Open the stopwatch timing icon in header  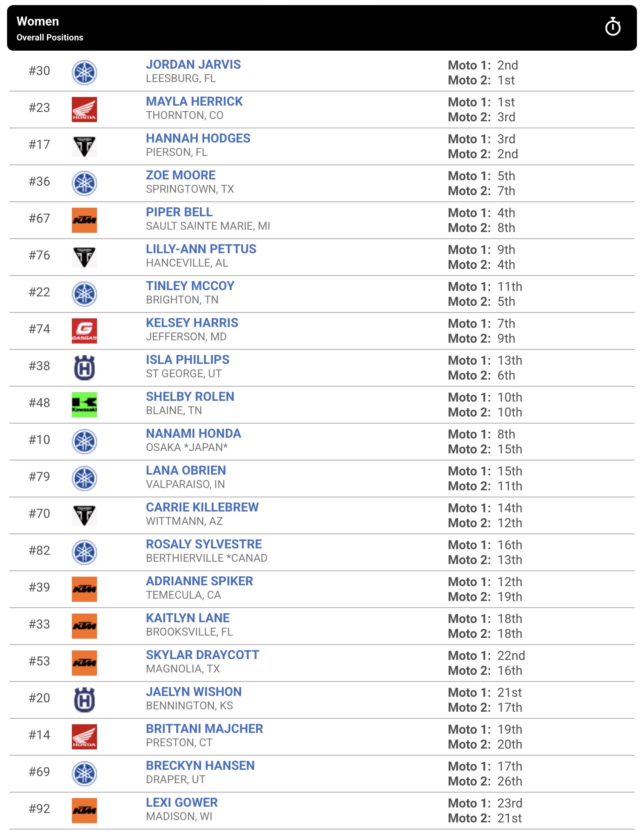613,27
